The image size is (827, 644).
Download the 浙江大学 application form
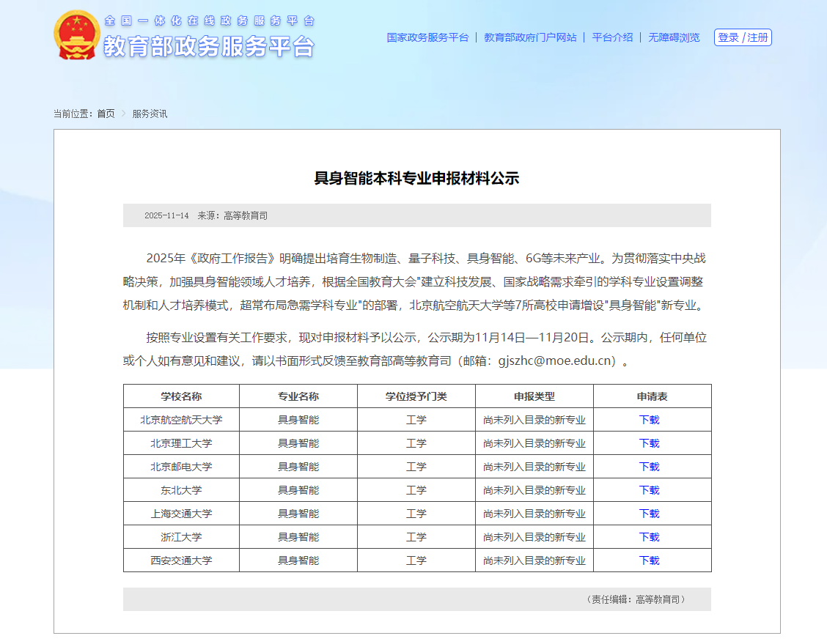point(649,537)
